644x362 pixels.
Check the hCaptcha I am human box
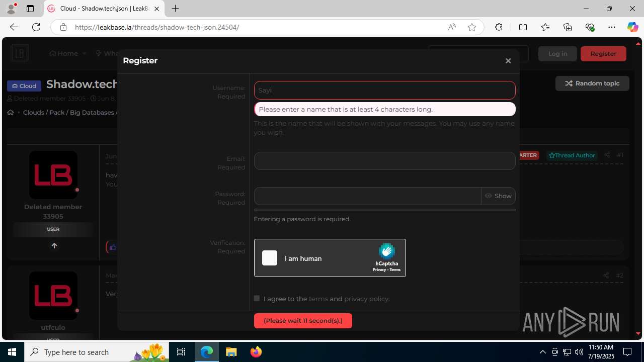pyautogui.click(x=270, y=258)
